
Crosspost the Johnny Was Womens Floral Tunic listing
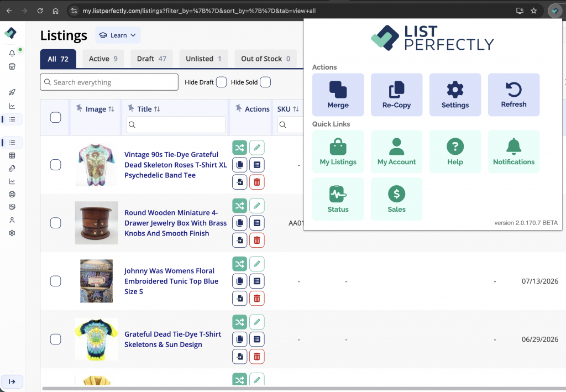tap(240, 264)
